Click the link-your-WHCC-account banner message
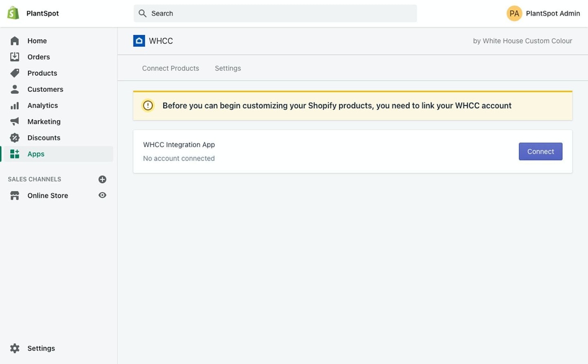This screenshot has height=364, width=588. (337, 105)
